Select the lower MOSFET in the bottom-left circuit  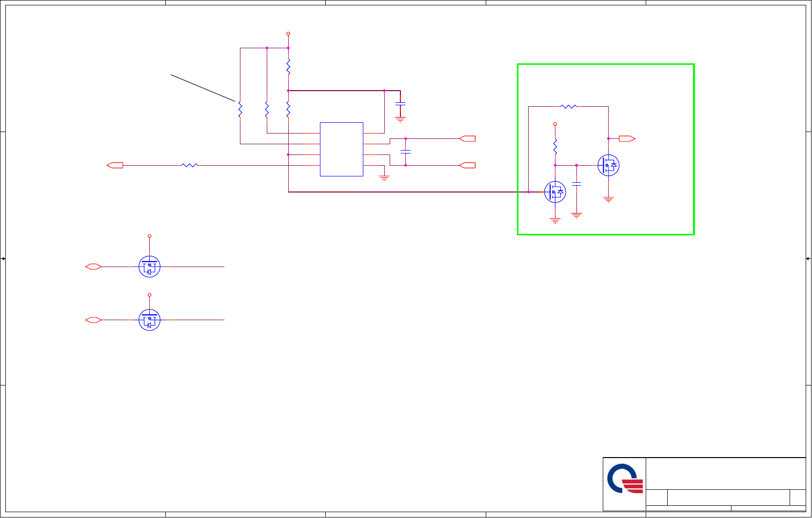click(149, 320)
